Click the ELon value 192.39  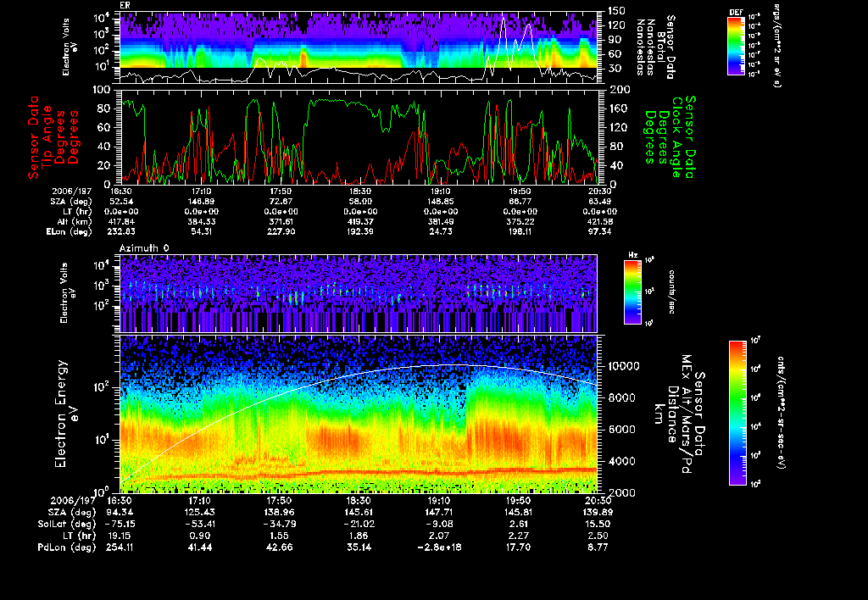(359, 231)
